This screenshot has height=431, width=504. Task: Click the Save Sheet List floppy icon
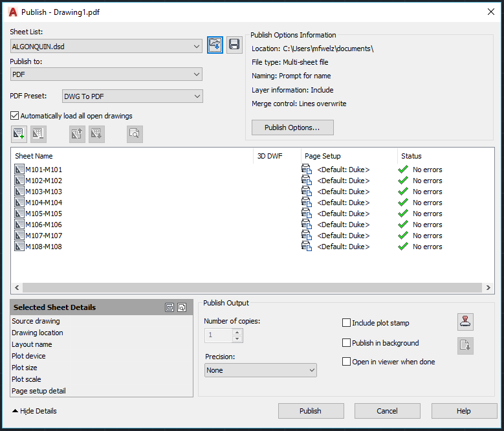click(x=234, y=45)
